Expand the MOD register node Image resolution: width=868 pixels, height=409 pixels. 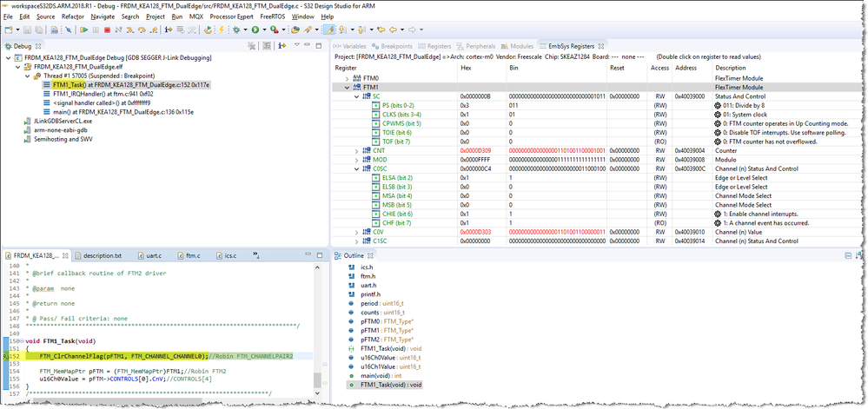(x=357, y=160)
